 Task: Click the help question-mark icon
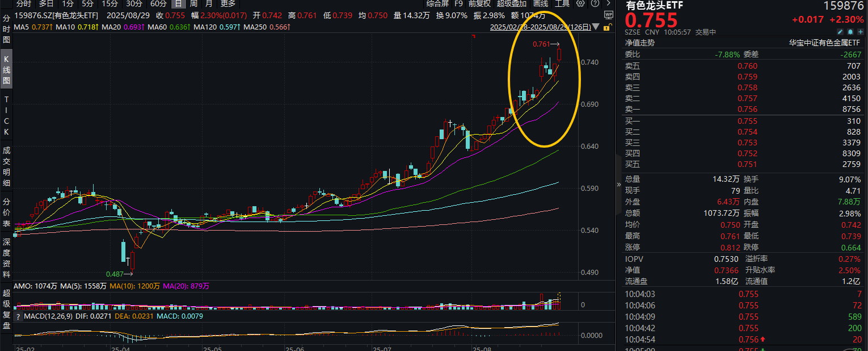(595, 3)
